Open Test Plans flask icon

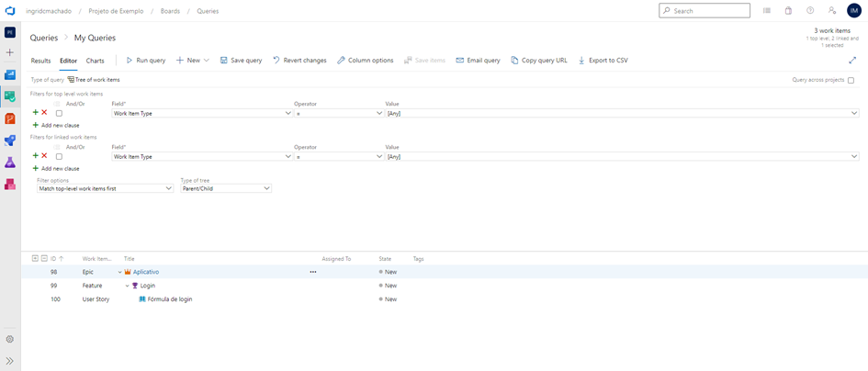coord(10,163)
